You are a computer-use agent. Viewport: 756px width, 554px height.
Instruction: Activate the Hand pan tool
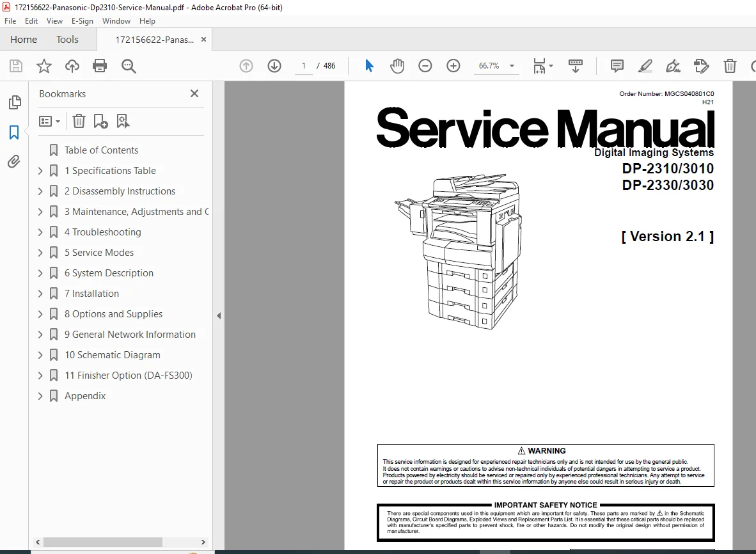pos(397,66)
